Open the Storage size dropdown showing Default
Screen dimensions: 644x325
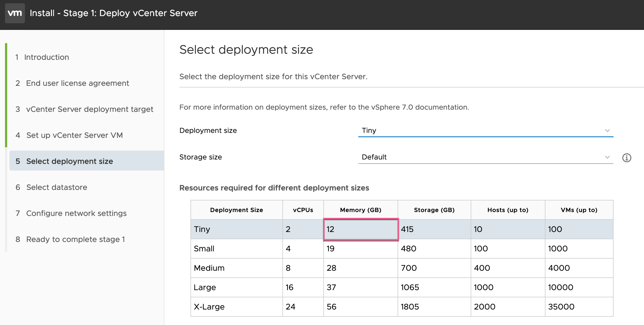(486, 157)
